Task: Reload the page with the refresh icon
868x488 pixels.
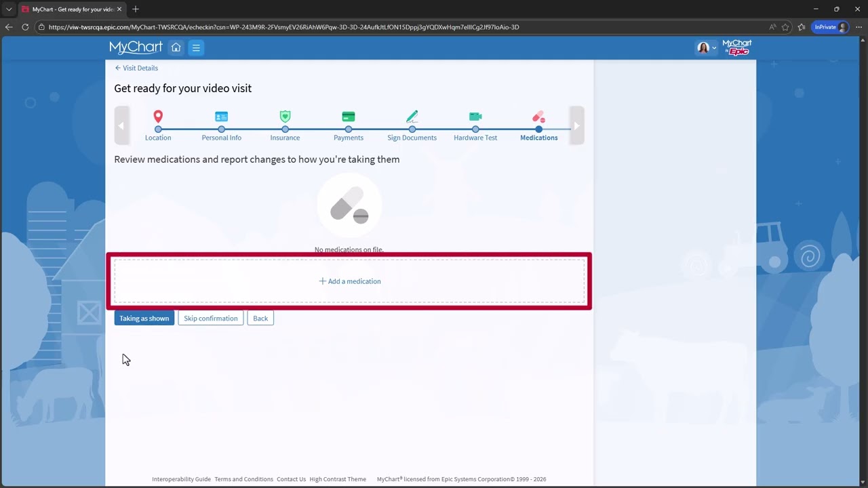Action: 25,27
